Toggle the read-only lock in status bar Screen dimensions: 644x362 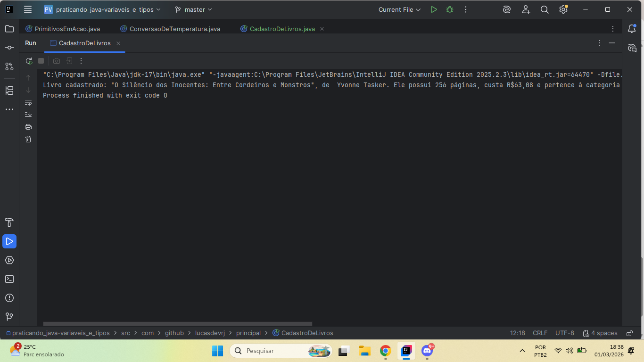pyautogui.click(x=629, y=333)
